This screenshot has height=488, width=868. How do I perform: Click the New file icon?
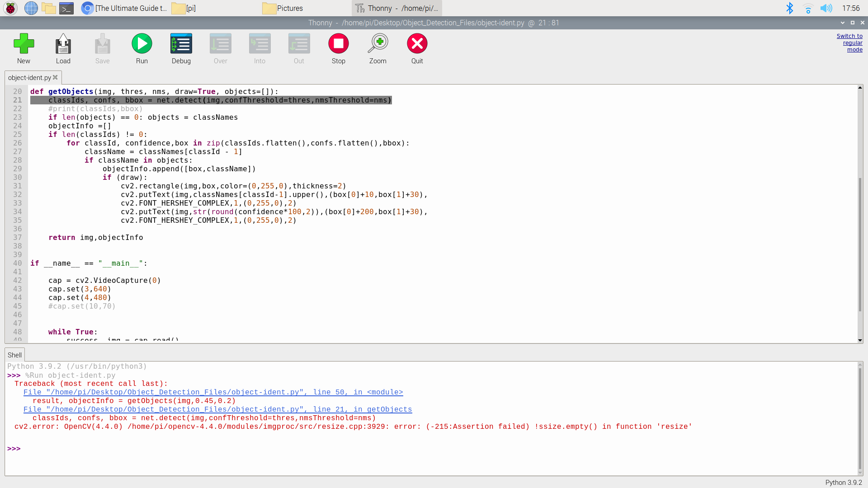click(24, 44)
